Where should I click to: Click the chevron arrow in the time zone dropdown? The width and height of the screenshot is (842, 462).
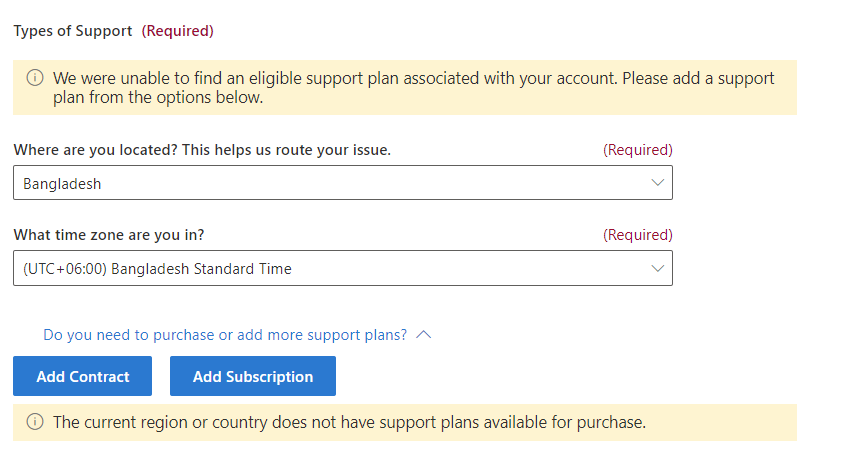click(657, 268)
